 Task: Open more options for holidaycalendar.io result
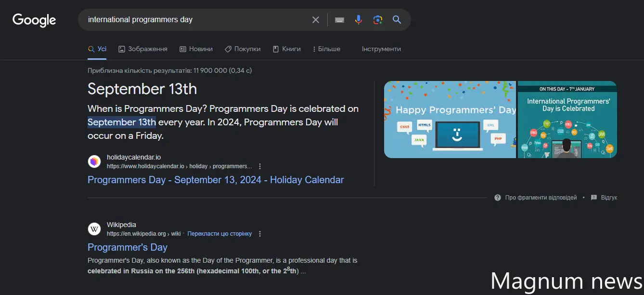pyautogui.click(x=260, y=166)
